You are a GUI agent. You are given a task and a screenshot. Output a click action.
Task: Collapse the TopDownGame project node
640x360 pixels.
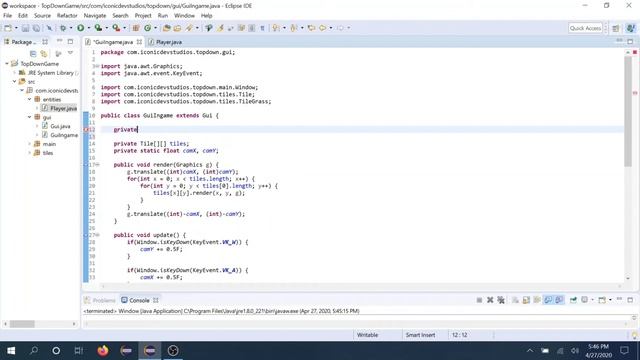pos(7,64)
